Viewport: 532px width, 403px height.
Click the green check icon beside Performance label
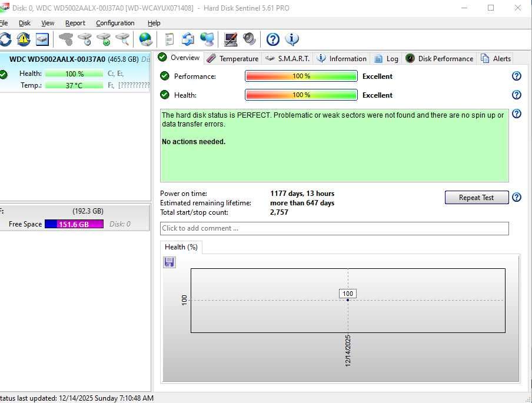[x=165, y=76]
